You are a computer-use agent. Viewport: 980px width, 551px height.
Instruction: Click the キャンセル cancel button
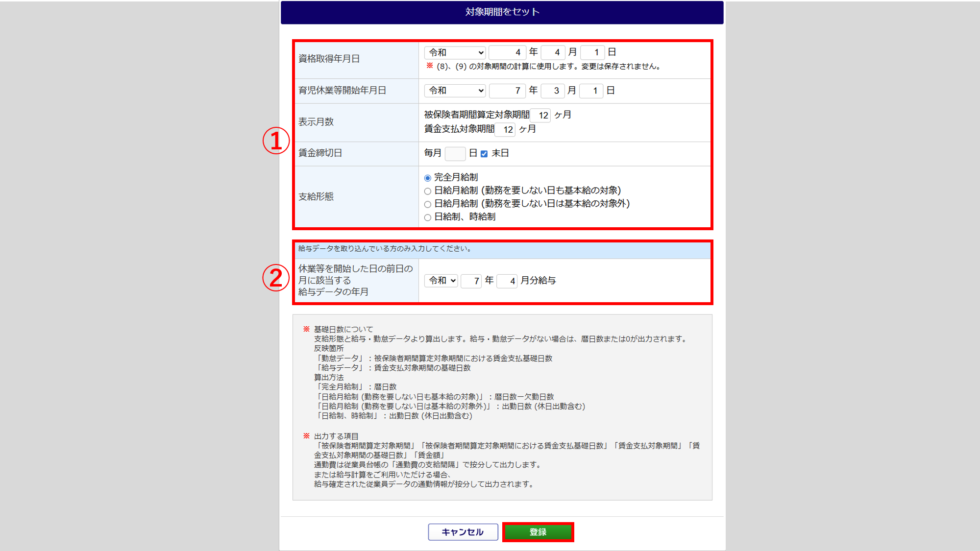(x=463, y=532)
